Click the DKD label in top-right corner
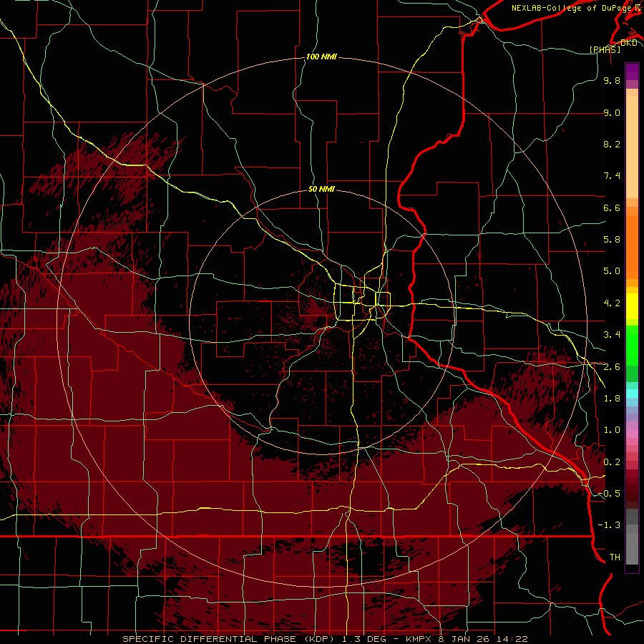Screen dimensions: 644x644 [x=628, y=43]
